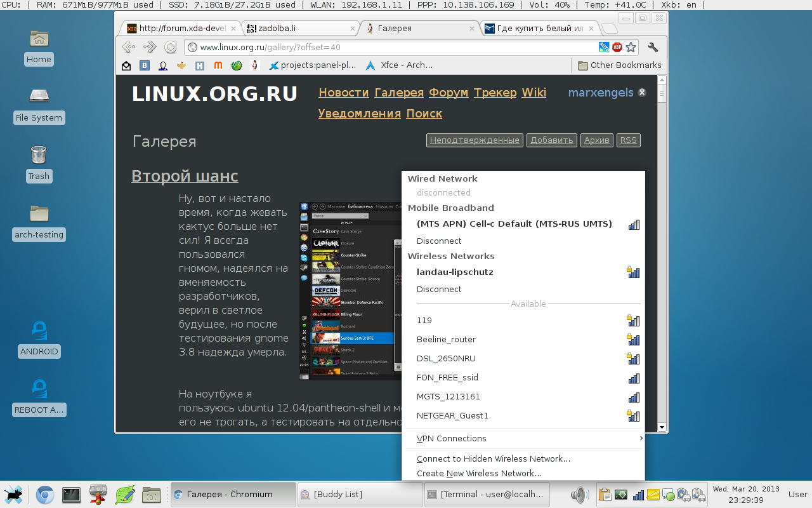Open the penguin linux.org.ru bookmark

255,65
